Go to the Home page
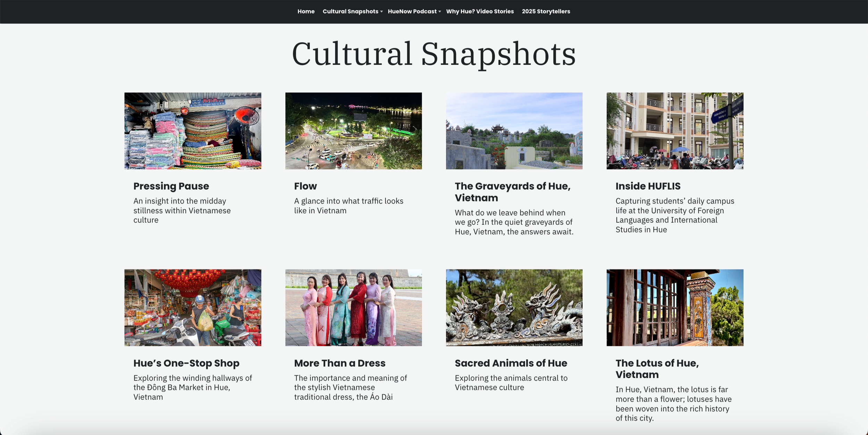Screen dimensions: 868x435 [306, 11]
